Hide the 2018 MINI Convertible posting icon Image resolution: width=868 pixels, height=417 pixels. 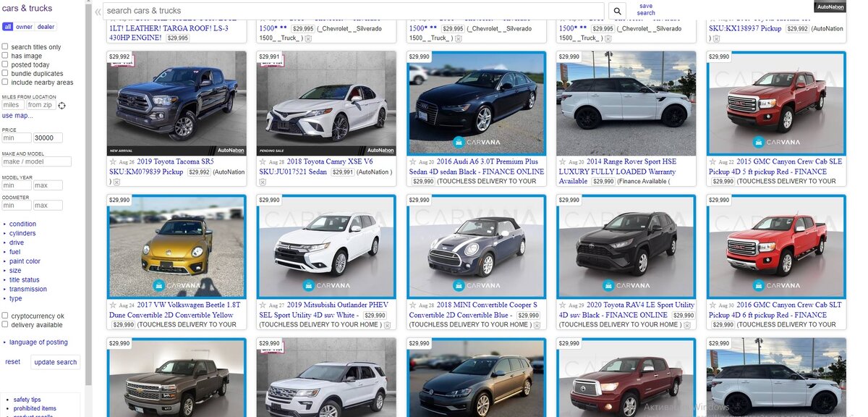pyautogui.click(x=537, y=325)
